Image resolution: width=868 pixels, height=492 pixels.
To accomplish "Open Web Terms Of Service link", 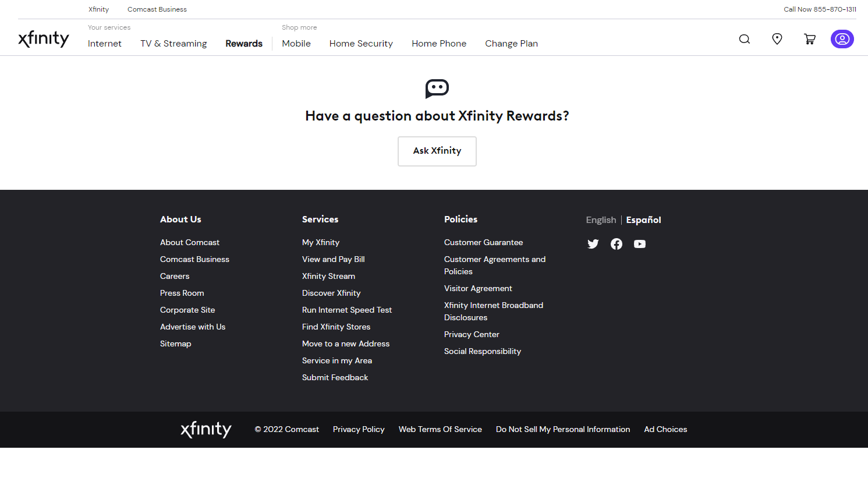I will [440, 430].
